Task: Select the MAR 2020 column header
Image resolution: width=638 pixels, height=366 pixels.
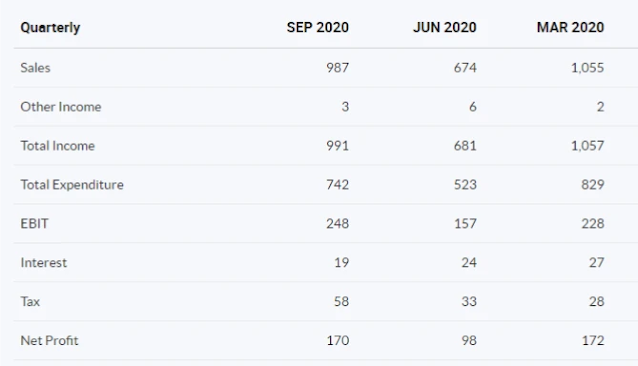Action: (x=570, y=27)
